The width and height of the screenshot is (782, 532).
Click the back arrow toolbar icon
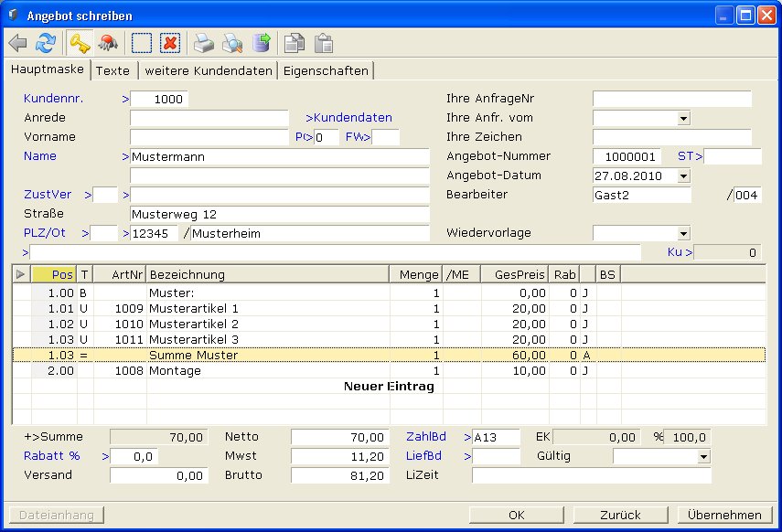click(x=17, y=43)
